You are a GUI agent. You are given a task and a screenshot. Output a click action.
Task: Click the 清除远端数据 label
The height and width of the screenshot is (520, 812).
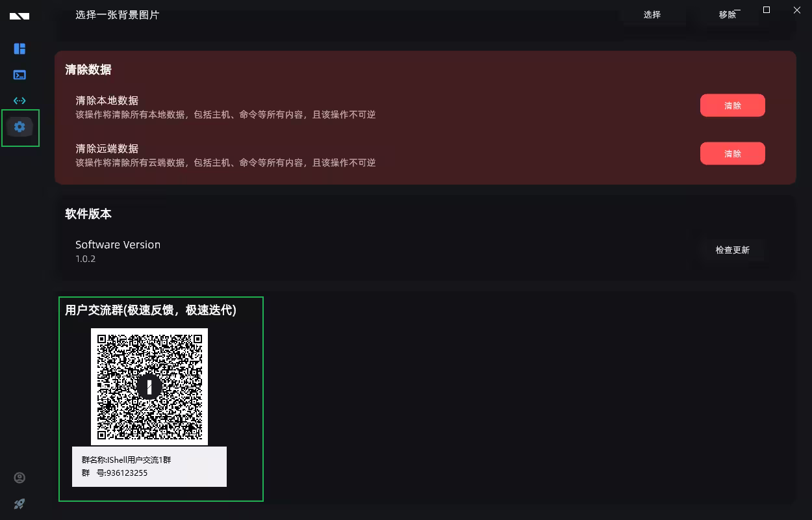click(x=107, y=148)
